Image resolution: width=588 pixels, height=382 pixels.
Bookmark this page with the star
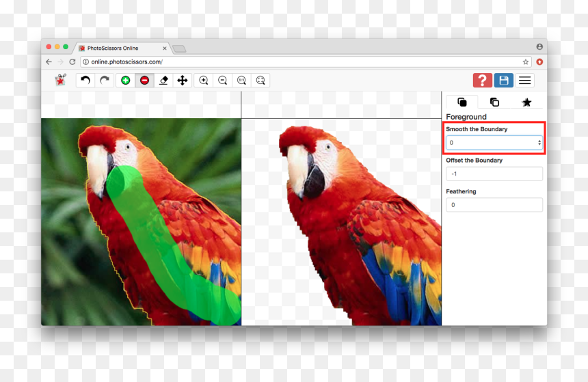tap(525, 62)
